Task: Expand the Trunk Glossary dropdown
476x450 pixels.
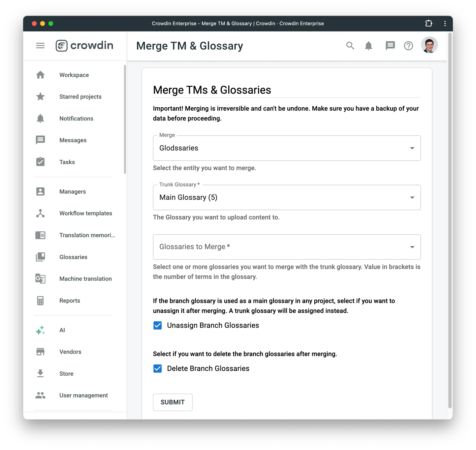Action: click(x=412, y=198)
